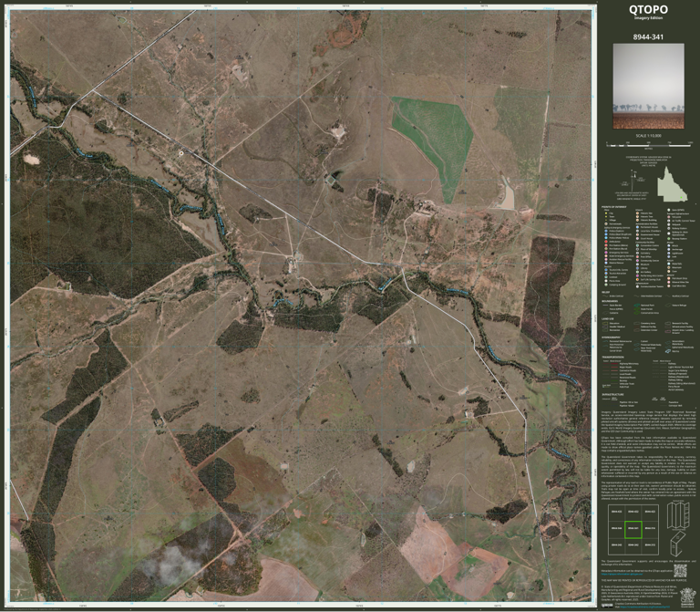Image resolution: width=700 pixels, height=612 pixels.
Task: Click the Place of Worship legend icon
Action: coord(637,249)
